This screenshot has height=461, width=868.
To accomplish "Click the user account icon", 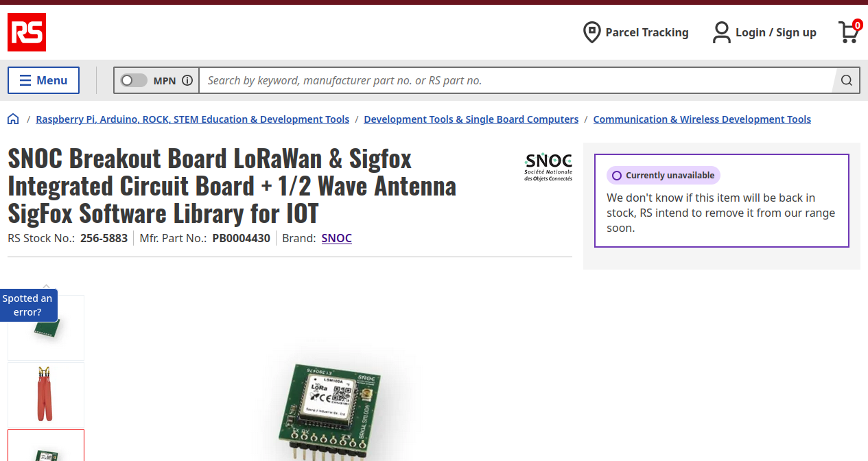I will click(x=721, y=32).
